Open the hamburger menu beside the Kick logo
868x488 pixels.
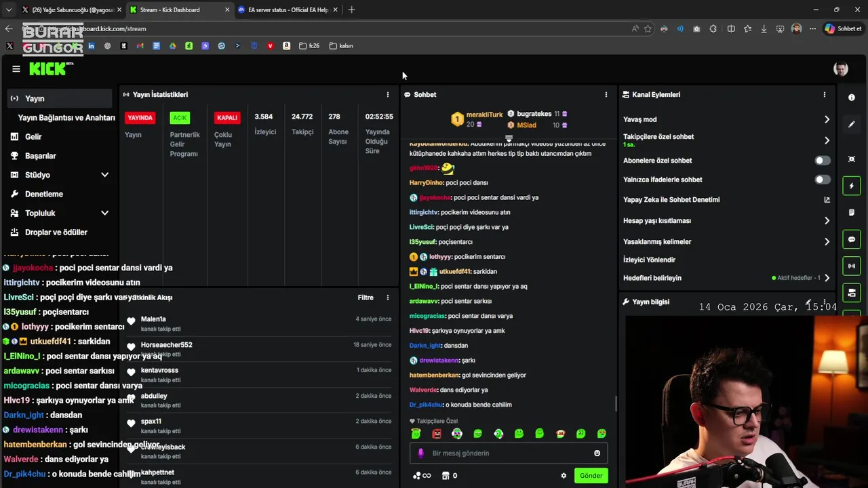(x=16, y=68)
